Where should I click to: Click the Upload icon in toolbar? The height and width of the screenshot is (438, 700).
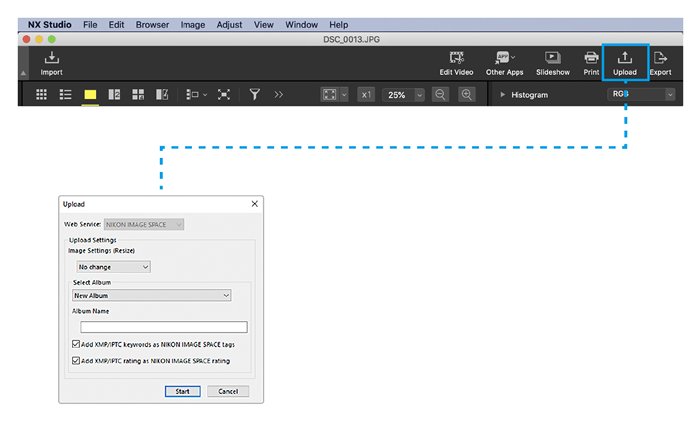pyautogui.click(x=625, y=59)
